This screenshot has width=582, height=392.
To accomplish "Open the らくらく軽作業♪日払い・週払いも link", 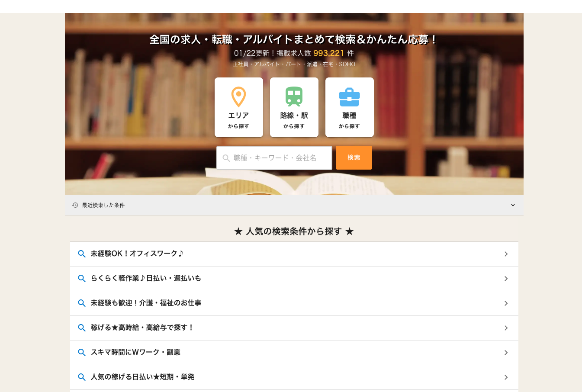I will point(146,278).
